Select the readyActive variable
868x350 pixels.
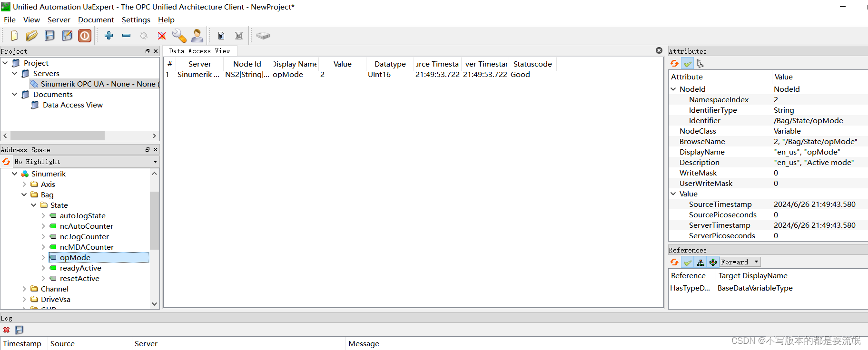coord(80,268)
